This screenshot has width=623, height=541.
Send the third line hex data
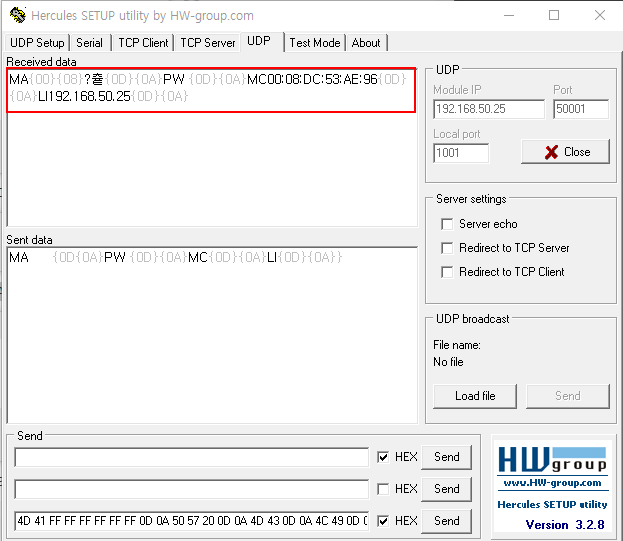coord(447,521)
